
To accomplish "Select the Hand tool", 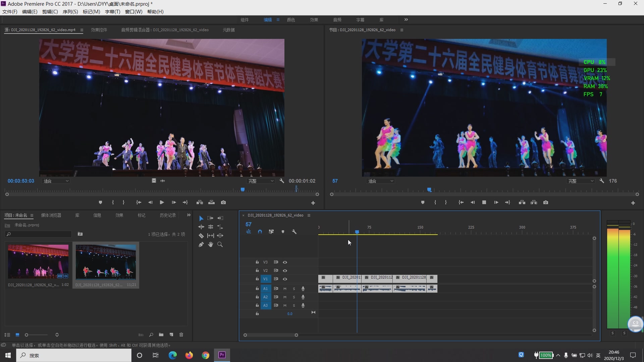I will [211, 244].
